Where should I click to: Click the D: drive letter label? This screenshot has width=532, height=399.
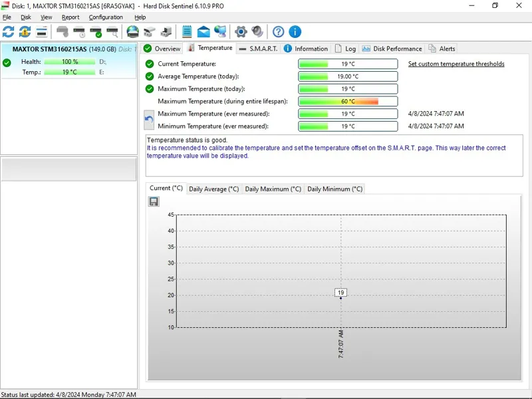103,62
